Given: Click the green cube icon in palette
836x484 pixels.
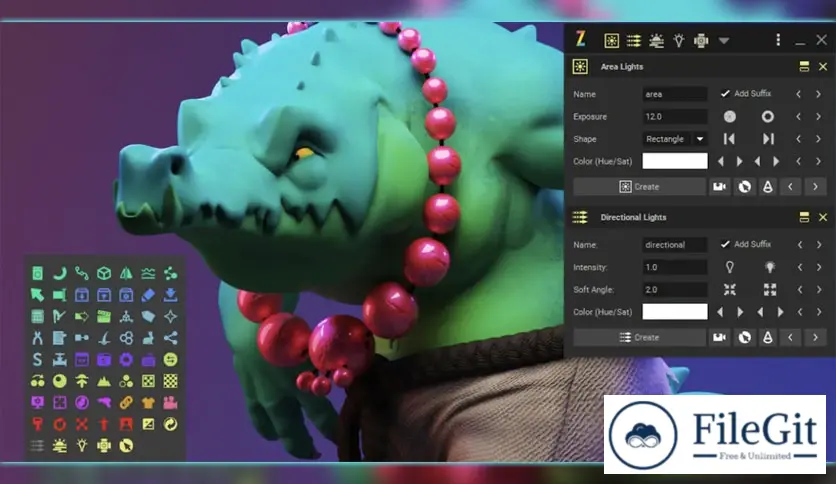Looking at the screenshot, I should click(x=104, y=272).
